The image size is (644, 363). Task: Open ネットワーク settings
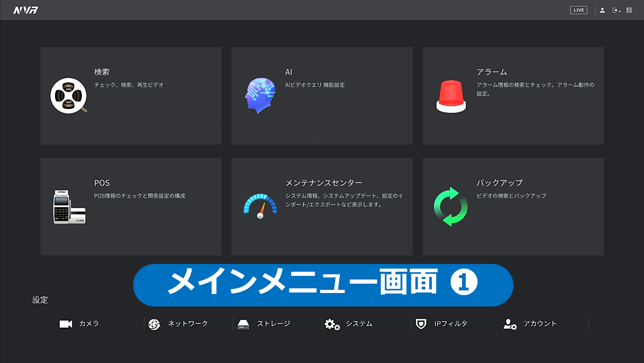(178, 324)
